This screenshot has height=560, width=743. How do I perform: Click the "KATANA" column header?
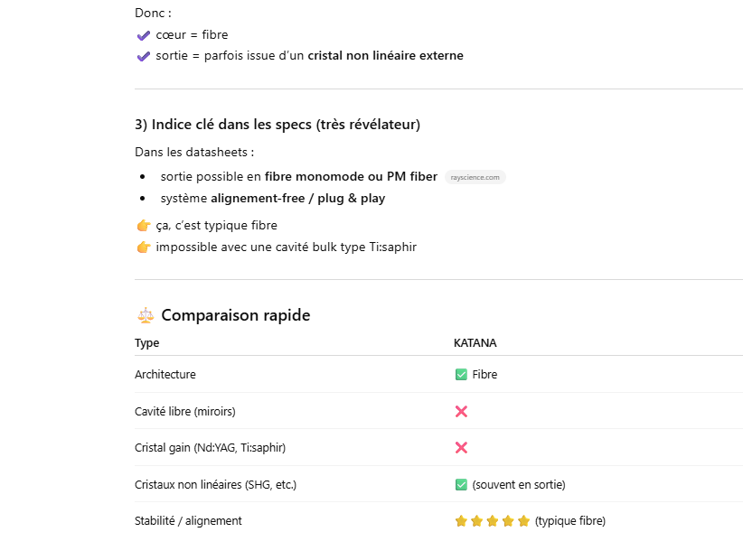tap(475, 343)
